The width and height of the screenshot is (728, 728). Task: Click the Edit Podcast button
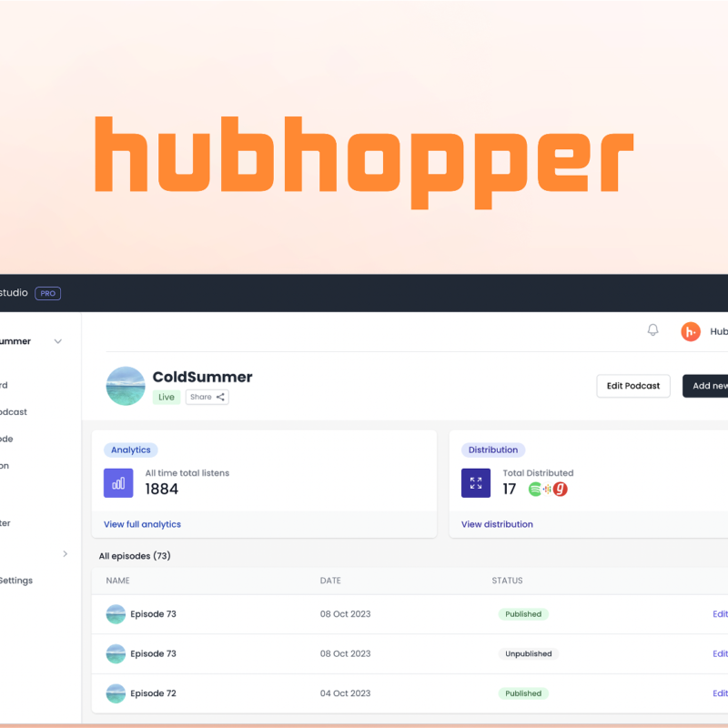click(633, 386)
